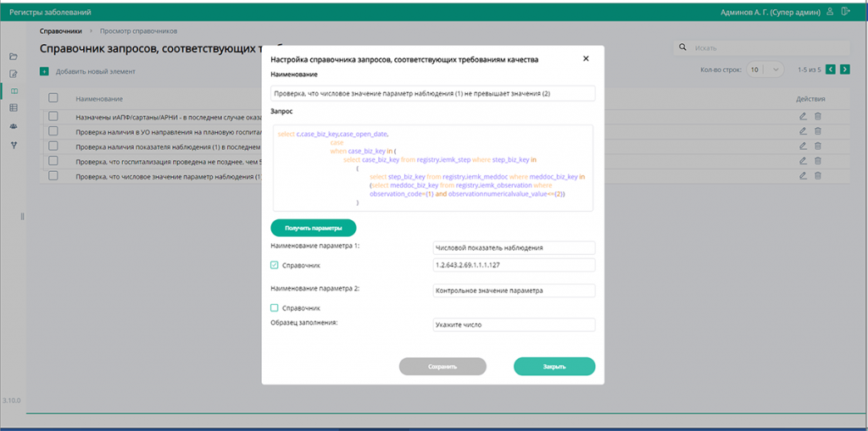868x431 pixels.
Task: Open the edit document sidebar icon
Action: [x=14, y=74]
